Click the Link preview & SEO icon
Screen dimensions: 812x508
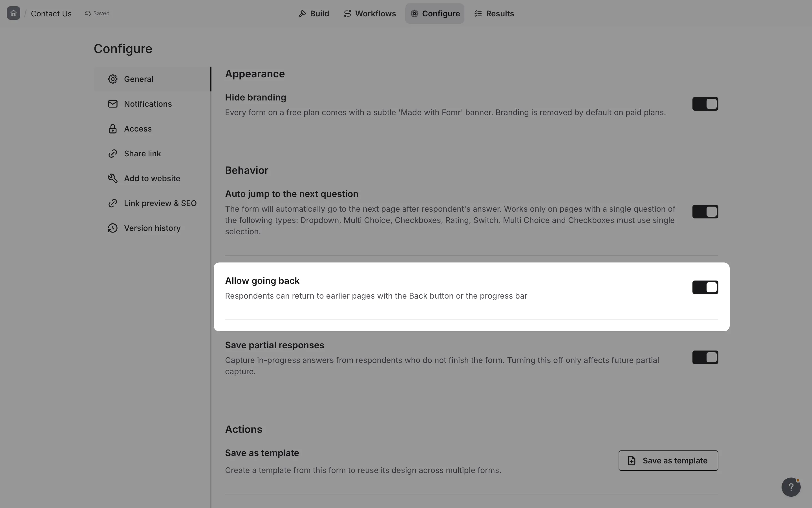[113, 203]
